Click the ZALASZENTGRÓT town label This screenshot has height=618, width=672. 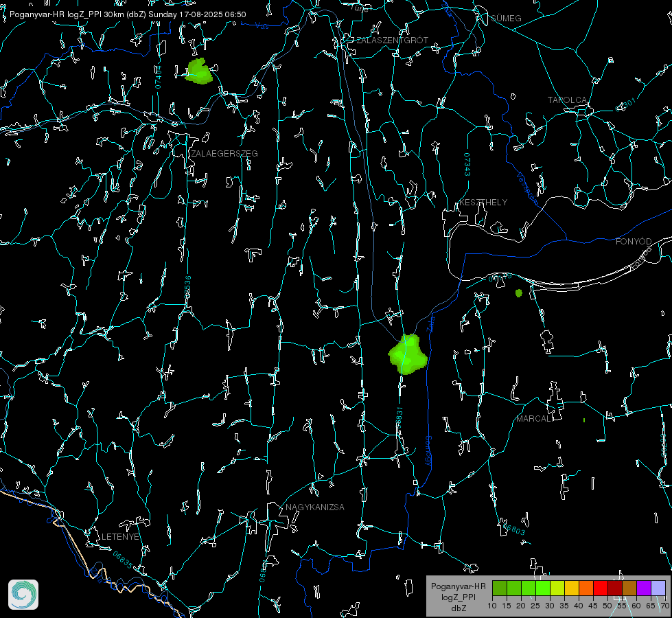(392, 40)
